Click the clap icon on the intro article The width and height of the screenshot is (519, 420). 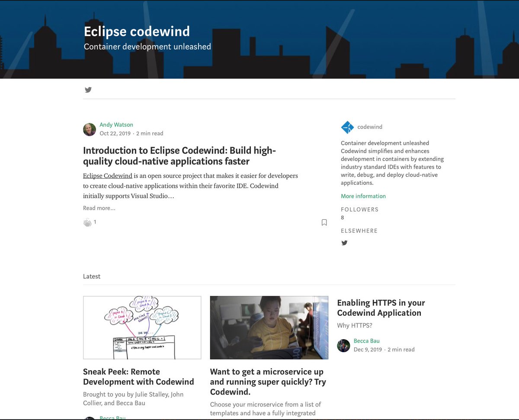point(87,222)
